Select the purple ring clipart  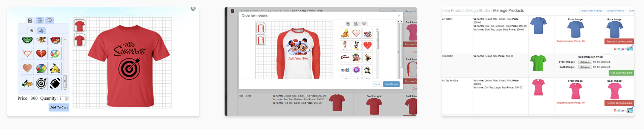356,70
